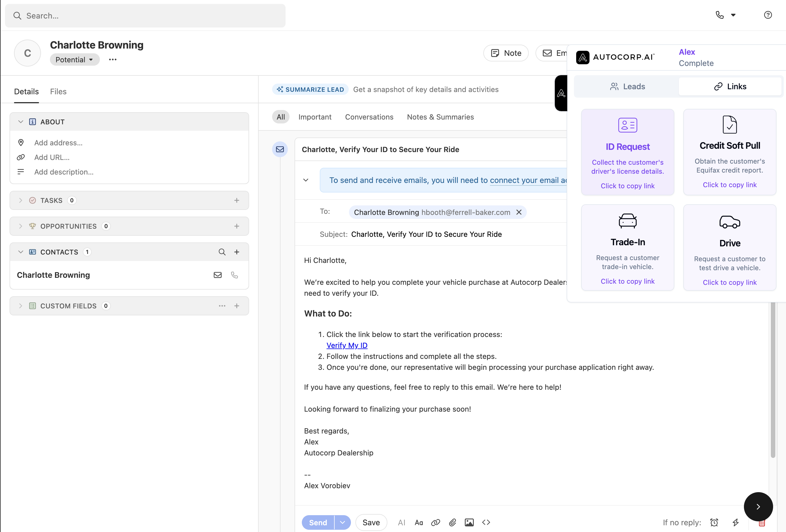
Task: Add a custom field with plus icon
Action: 237,306
